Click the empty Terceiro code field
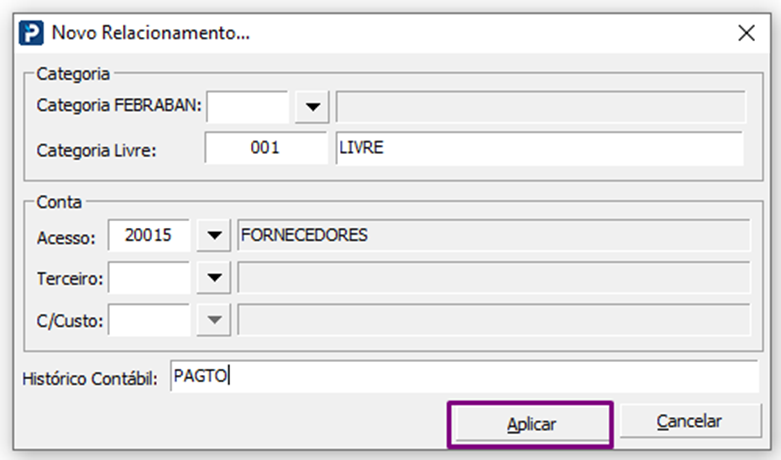The width and height of the screenshot is (781, 460). [x=148, y=278]
